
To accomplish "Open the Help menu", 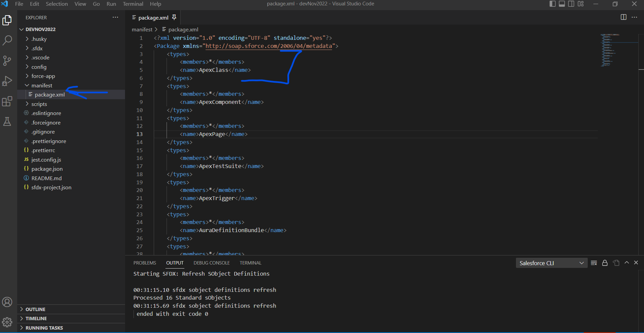I will click(x=155, y=4).
